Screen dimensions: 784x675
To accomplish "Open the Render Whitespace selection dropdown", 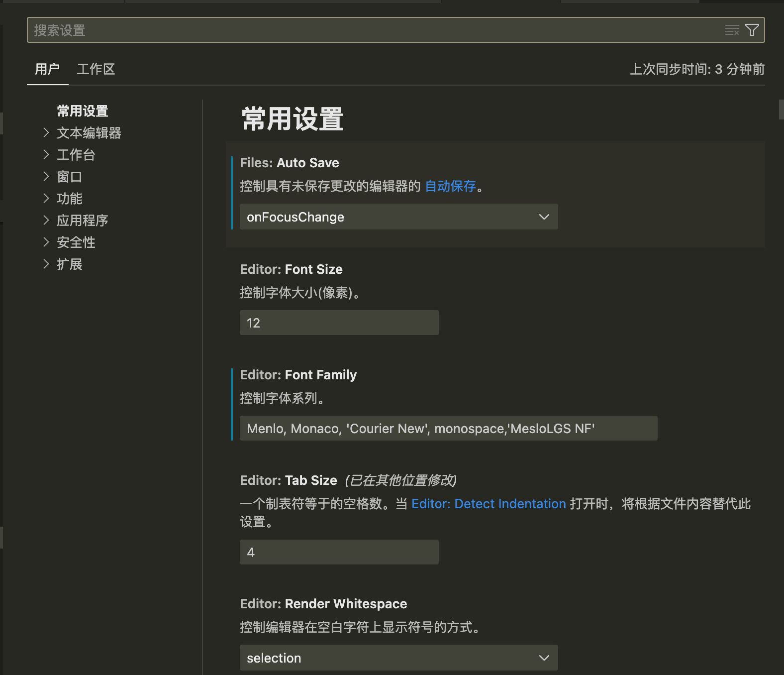I will 398,658.
